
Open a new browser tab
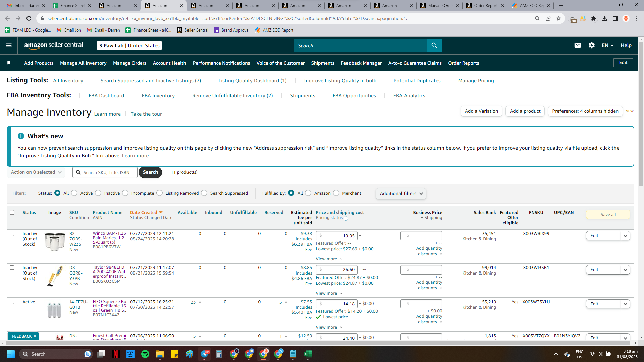[x=561, y=6]
